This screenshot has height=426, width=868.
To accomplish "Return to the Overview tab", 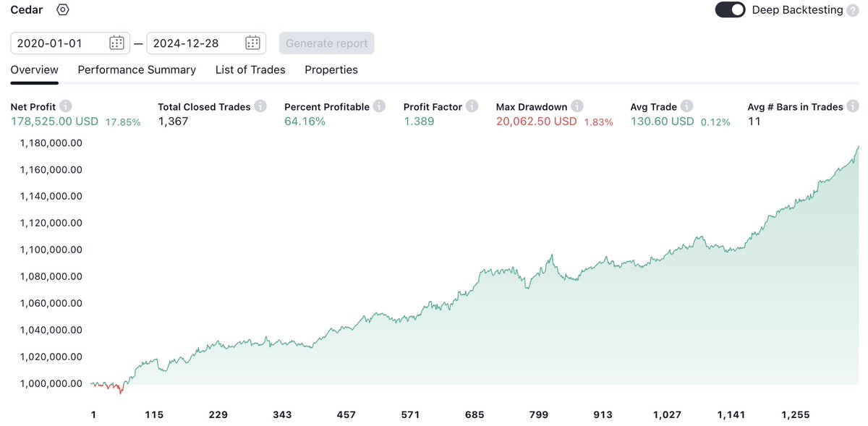I will pyautogui.click(x=34, y=69).
